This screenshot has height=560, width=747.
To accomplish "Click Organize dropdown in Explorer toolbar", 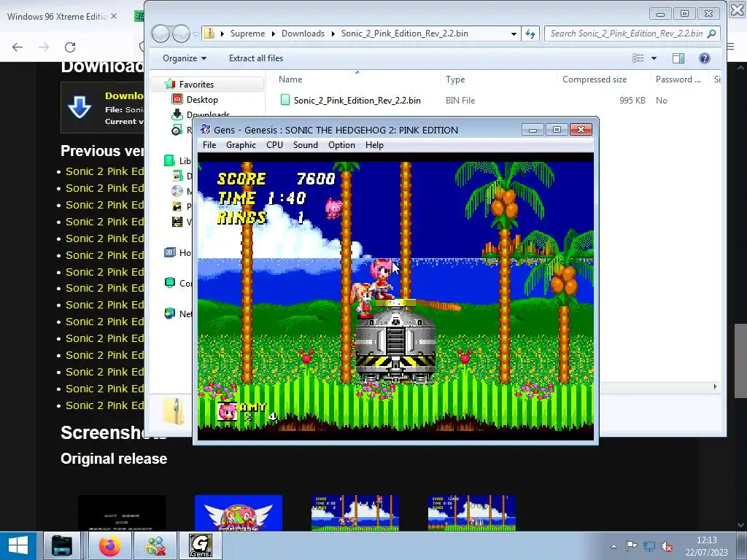I will [185, 58].
